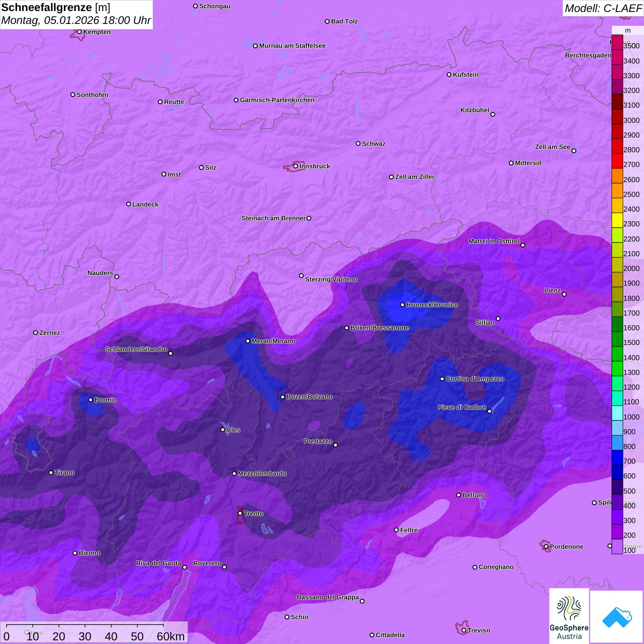Click the Tirano marker dot
The height and width of the screenshot is (644, 644).
tap(51, 472)
